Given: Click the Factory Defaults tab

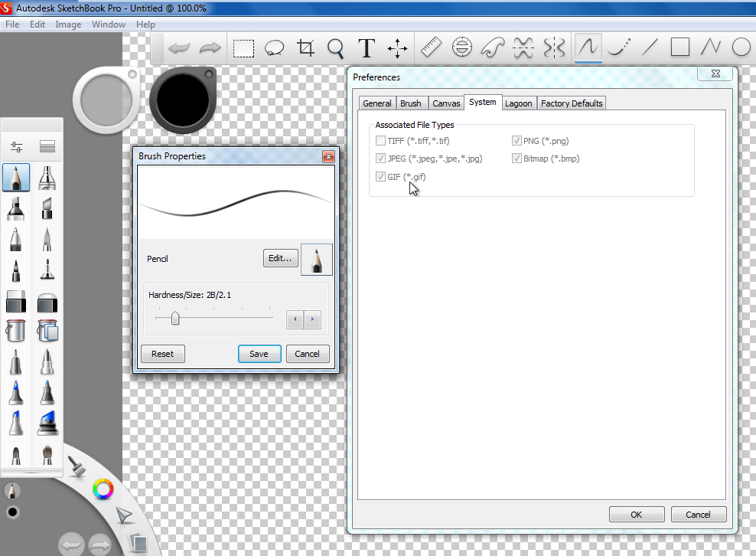Looking at the screenshot, I should click(571, 103).
